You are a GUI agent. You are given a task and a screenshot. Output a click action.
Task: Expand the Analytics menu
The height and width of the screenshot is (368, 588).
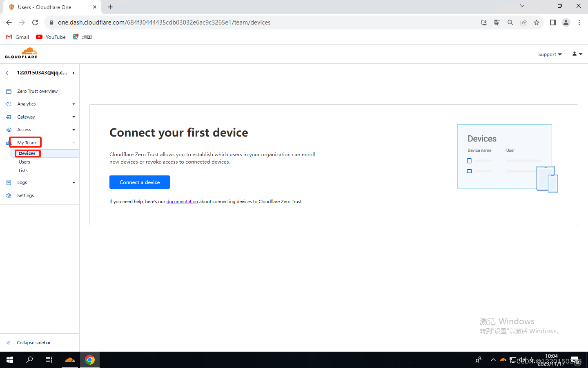coord(74,104)
